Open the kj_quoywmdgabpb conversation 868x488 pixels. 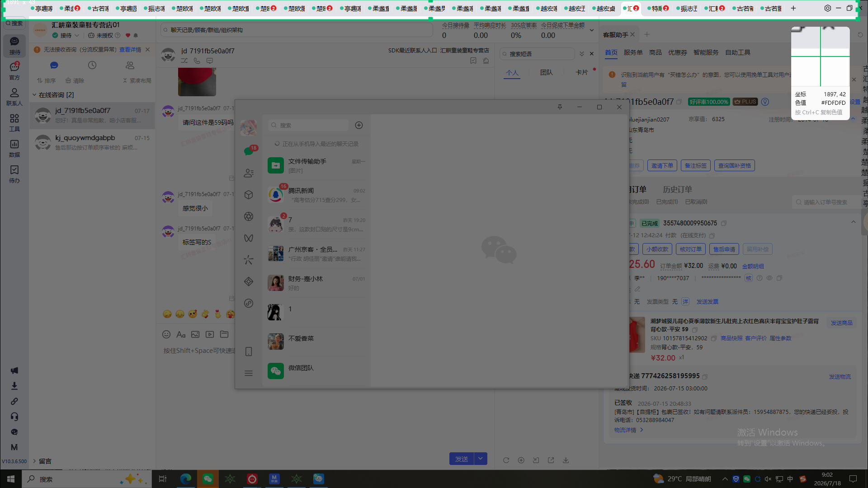pyautogui.click(x=92, y=142)
